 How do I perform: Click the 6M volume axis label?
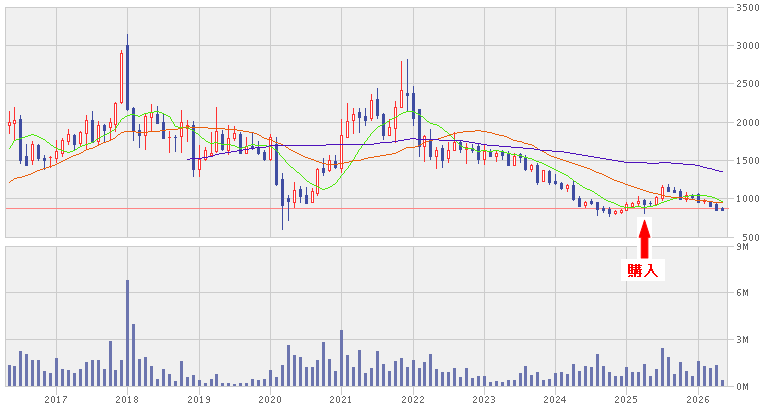click(743, 293)
